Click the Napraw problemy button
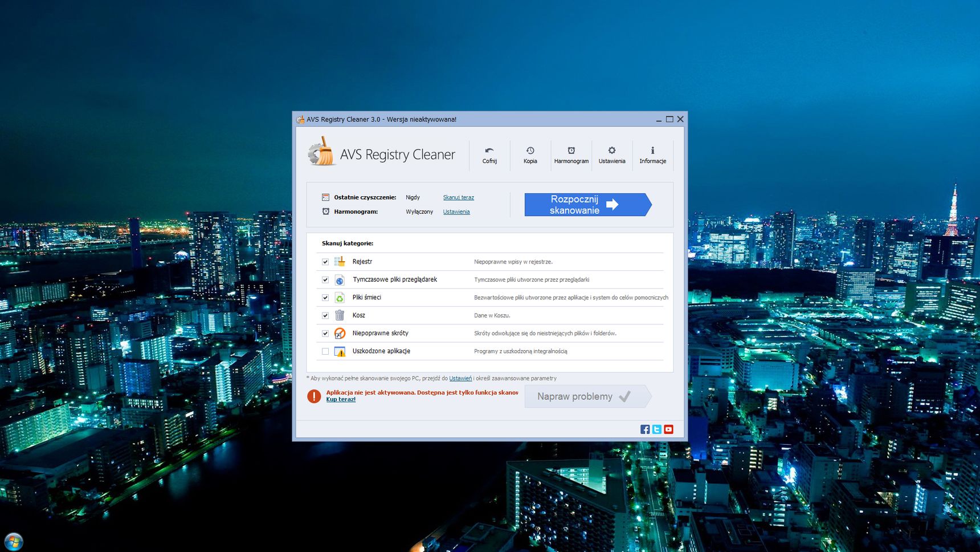Screen dimensions: 980x552 pyautogui.click(x=587, y=396)
